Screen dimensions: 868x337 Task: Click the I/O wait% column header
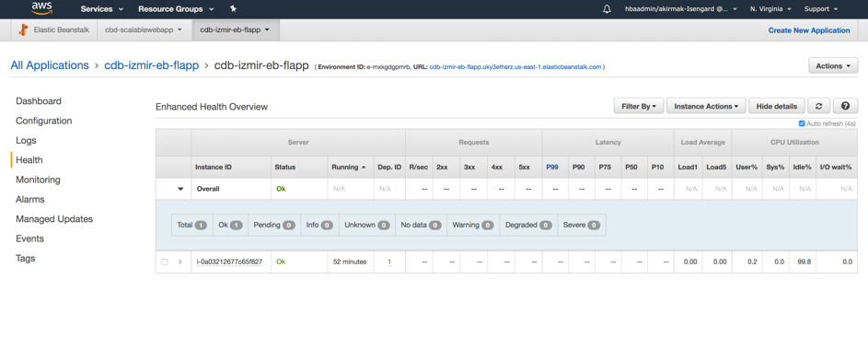836,167
